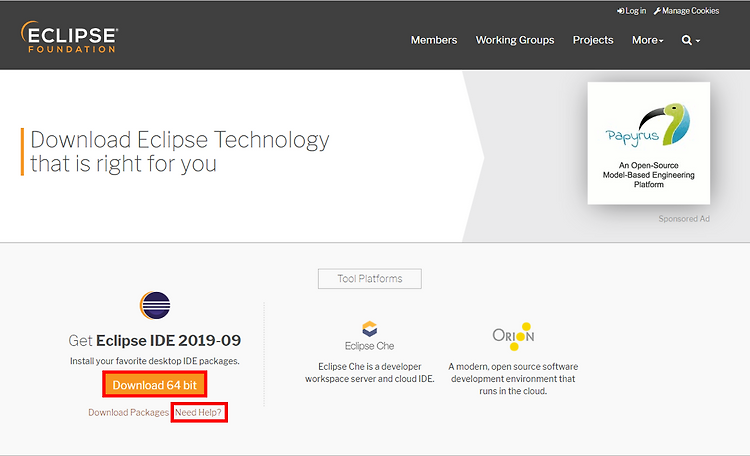Click the Log in link

pos(631,11)
